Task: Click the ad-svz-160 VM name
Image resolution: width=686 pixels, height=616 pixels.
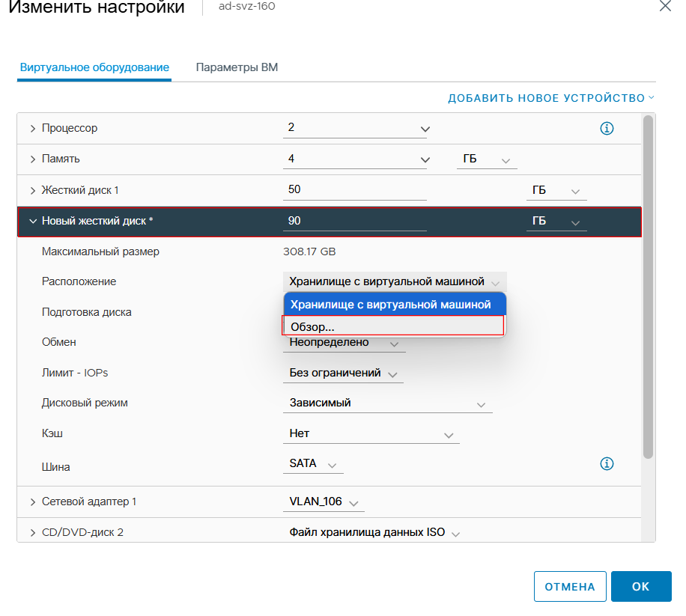Action: [x=246, y=6]
